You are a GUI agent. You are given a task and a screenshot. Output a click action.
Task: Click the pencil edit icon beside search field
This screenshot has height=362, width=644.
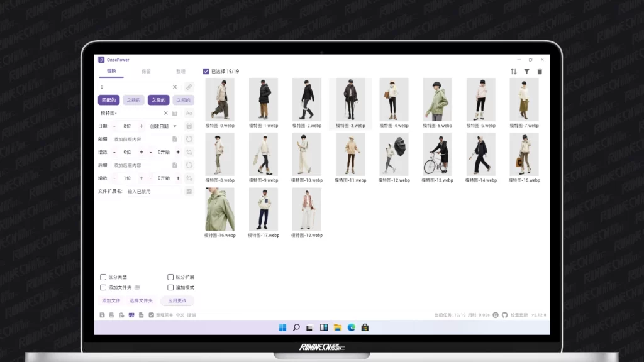click(x=189, y=87)
